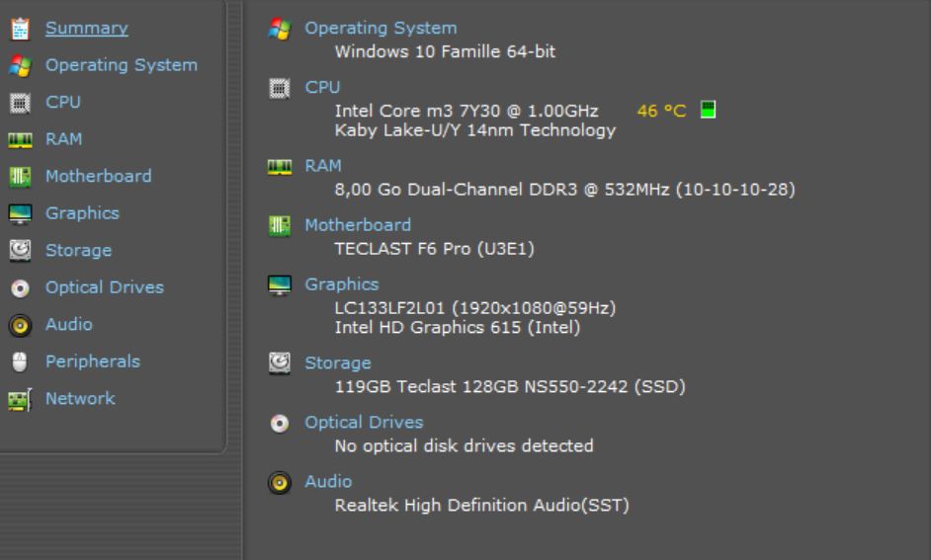This screenshot has height=560, width=931.
Task: Click the Summary clipboard icon in sidebar
Action: tap(20, 29)
